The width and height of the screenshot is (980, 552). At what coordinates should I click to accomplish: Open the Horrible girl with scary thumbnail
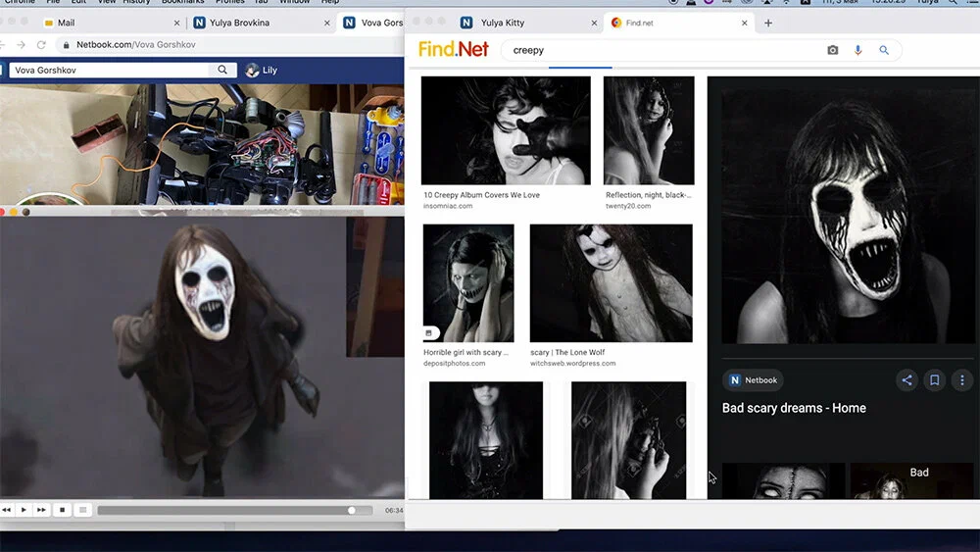coord(468,283)
